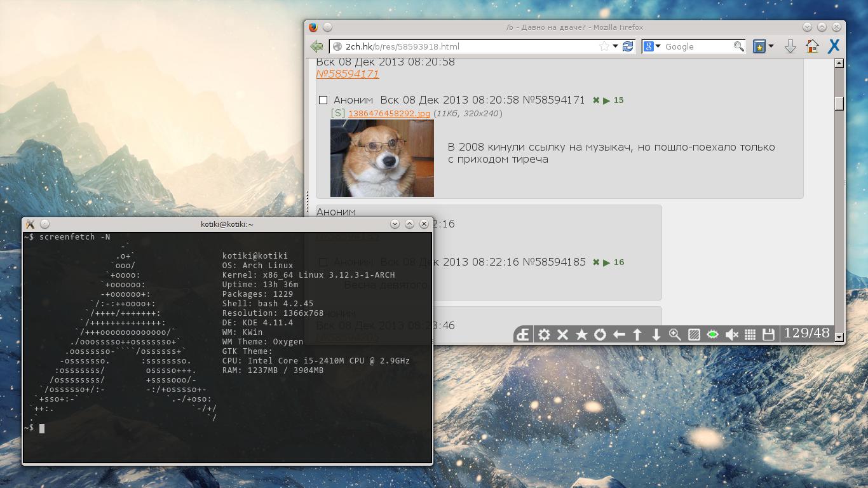Viewport: 868px width, 488px height.
Task: Hide post №58594185 with the x icon
Action: click(596, 262)
